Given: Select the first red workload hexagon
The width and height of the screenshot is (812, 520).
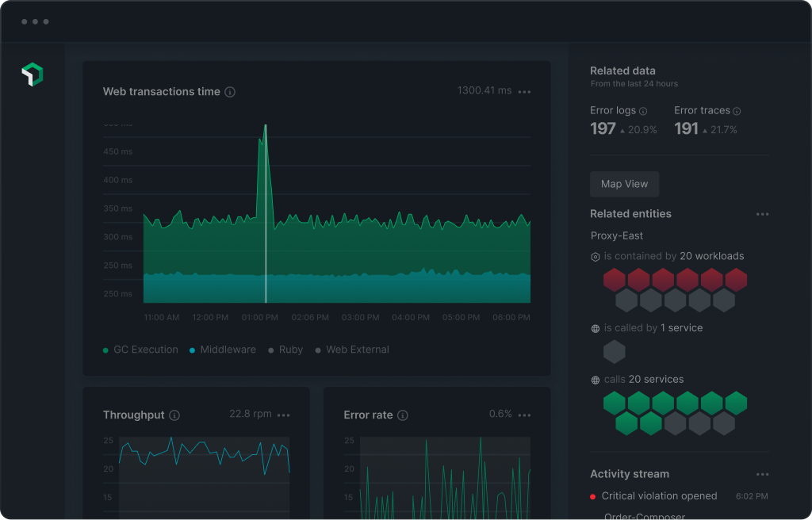Looking at the screenshot, I should coord(615,279).
